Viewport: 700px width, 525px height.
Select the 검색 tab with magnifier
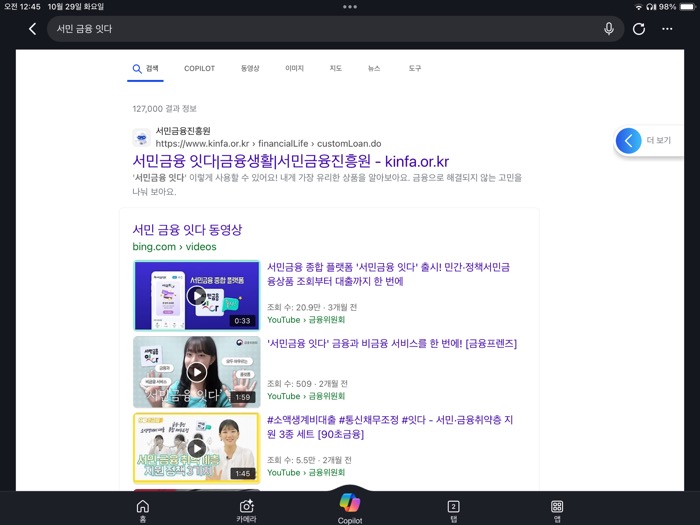pos(146,68)
